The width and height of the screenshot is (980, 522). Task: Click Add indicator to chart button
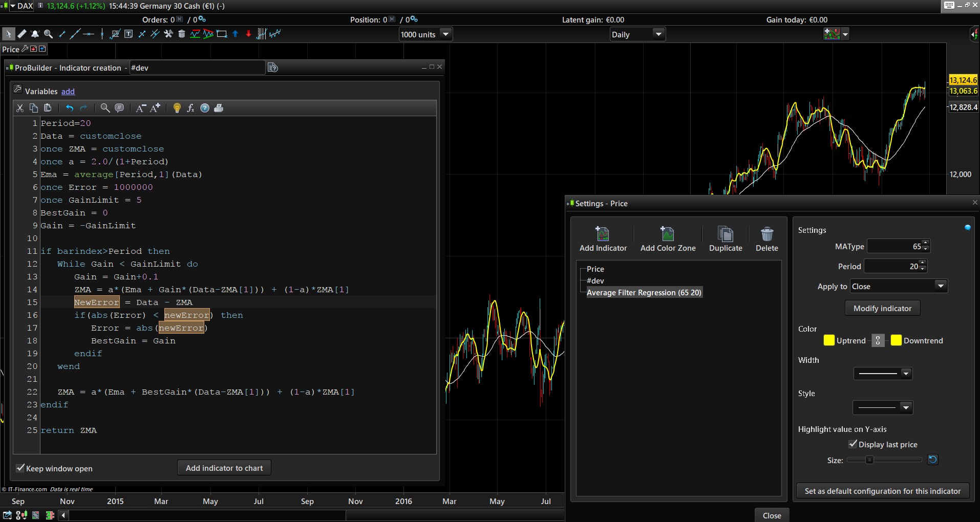(x=224, y=468)
